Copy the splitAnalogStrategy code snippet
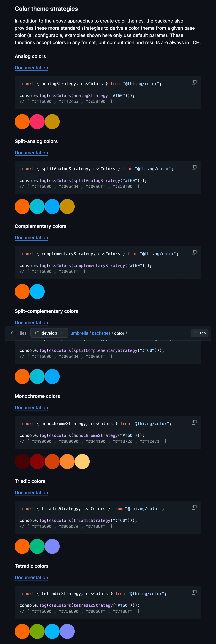 [194, 168]
